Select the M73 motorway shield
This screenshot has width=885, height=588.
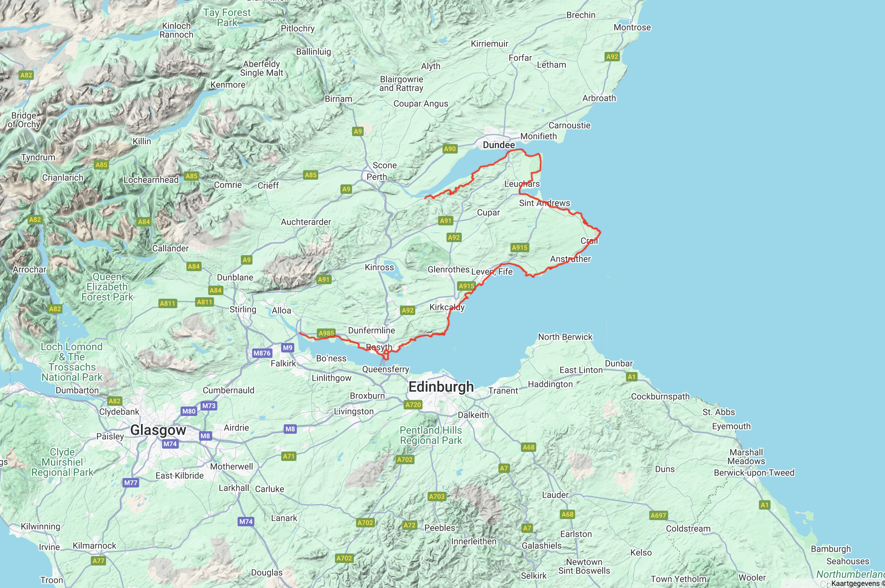(x=209, y=406)
